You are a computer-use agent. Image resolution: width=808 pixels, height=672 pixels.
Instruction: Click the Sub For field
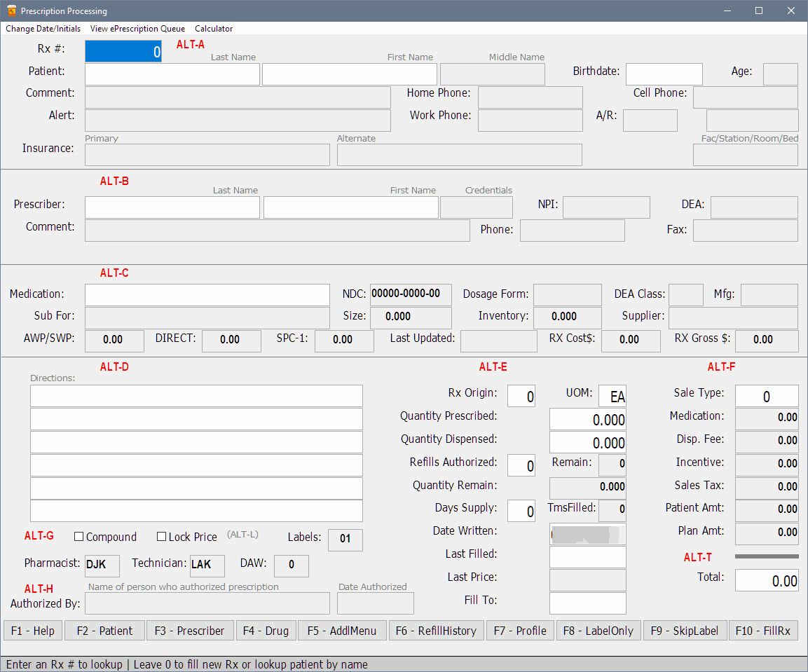(207, 317)
